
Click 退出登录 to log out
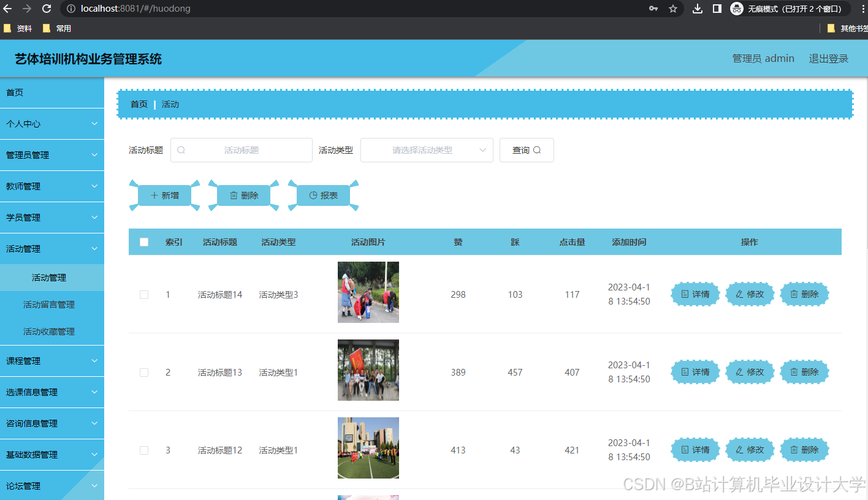[x=829, y=58]
